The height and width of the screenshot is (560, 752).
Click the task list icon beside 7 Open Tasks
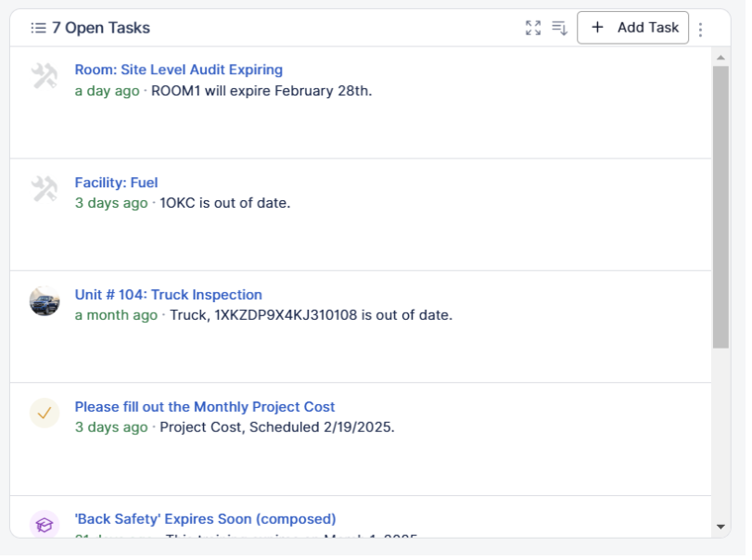tap(38, 28)
